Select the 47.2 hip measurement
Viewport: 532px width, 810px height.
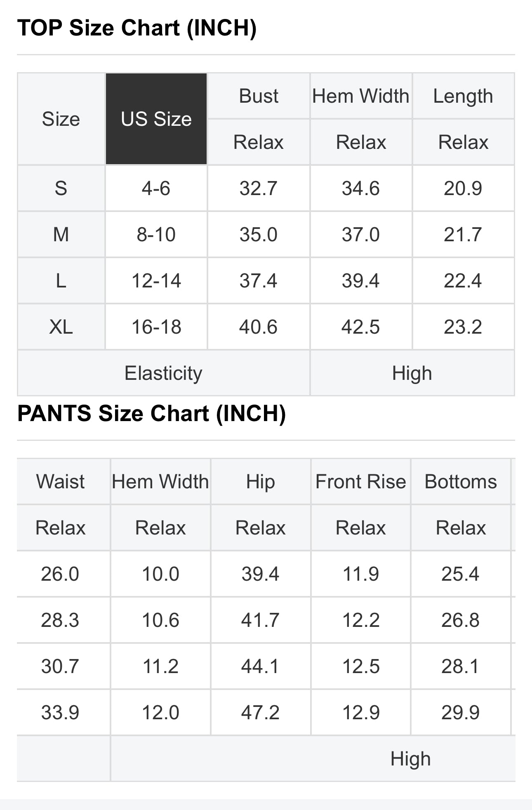click(x=260, y=713)
